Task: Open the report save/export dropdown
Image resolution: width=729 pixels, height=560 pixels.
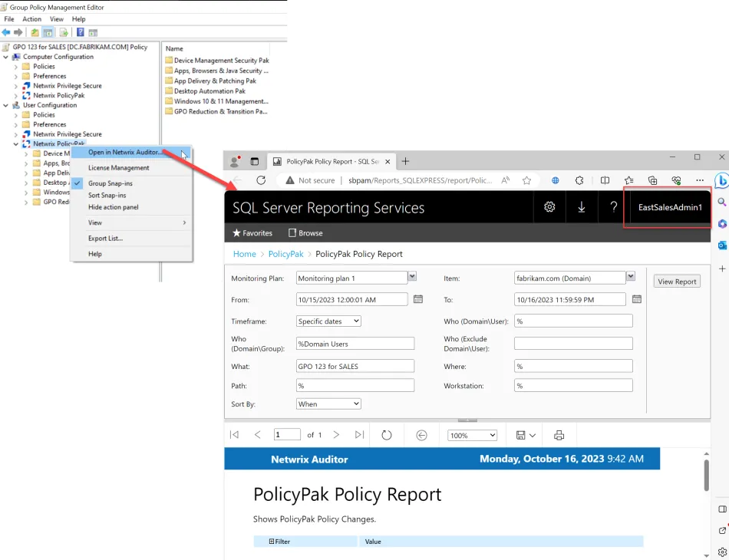Action: click(526, 435)
